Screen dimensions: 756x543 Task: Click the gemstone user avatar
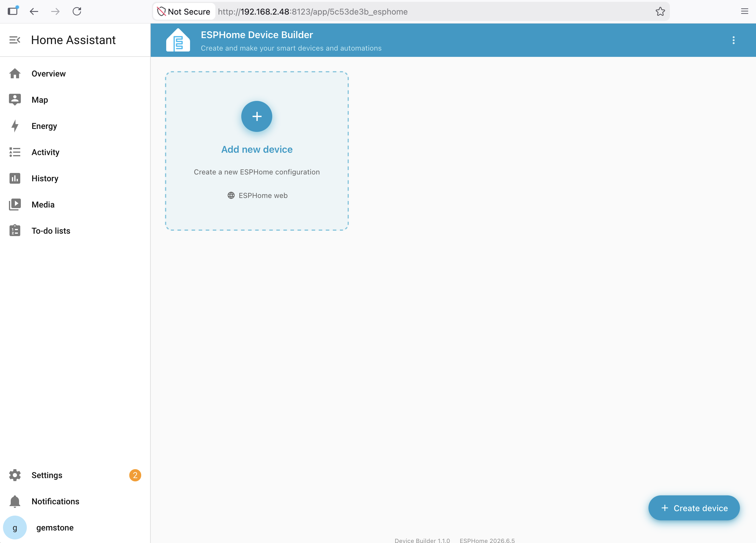coord(15,528)
